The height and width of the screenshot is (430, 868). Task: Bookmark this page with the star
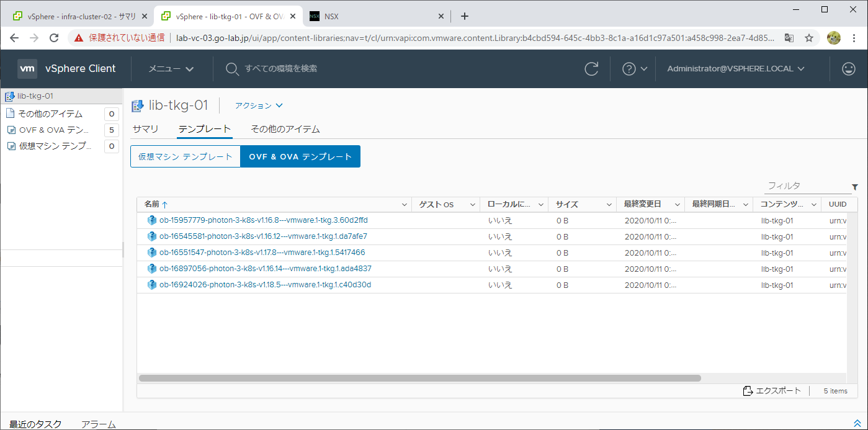coord(809,38)
